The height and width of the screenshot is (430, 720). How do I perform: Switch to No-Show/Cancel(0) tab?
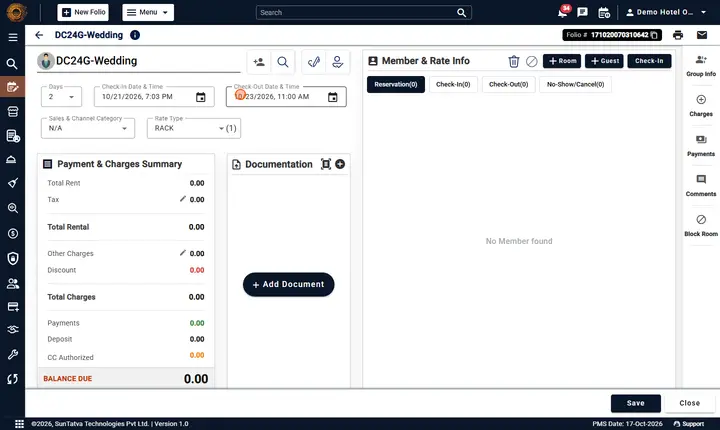pos(575,85)
